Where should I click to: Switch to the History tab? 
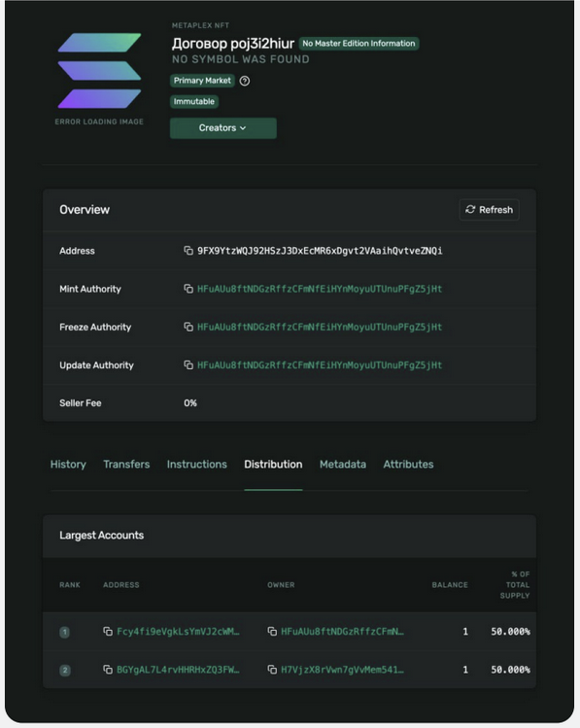point(68,465)
